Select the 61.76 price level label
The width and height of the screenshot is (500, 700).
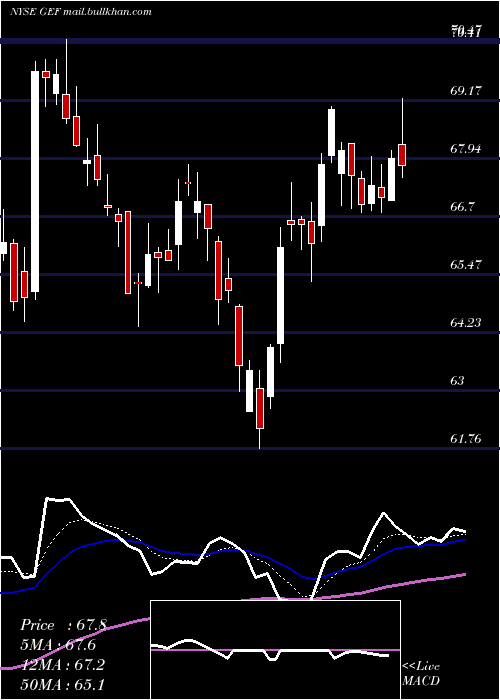[466, 439]
